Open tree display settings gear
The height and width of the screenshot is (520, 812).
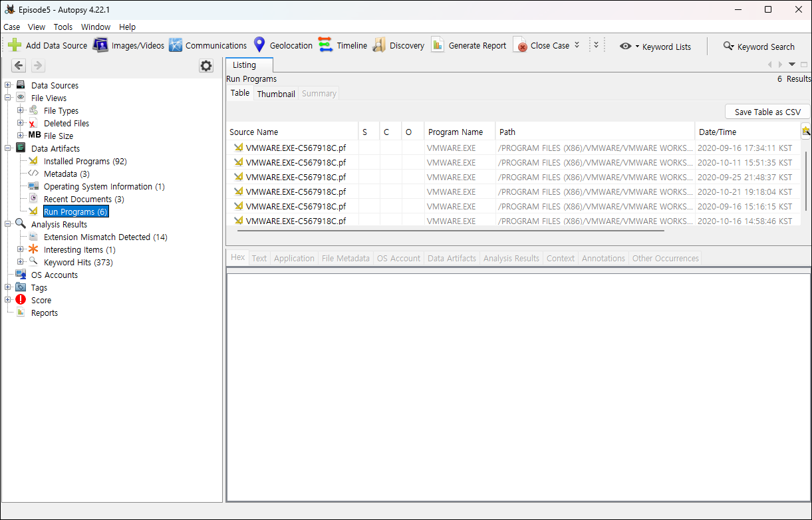[x=206, y=66]
